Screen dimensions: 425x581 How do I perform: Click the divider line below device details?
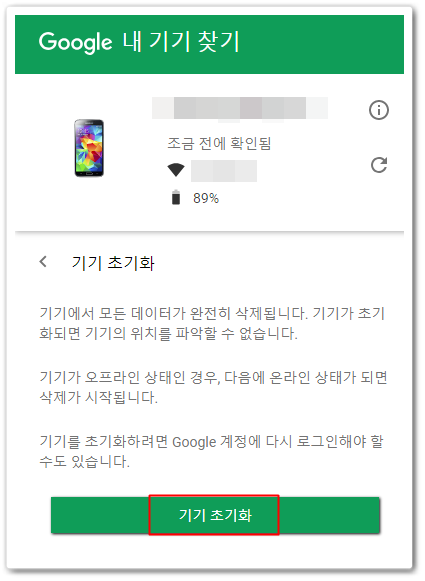(x=209, y=232)
